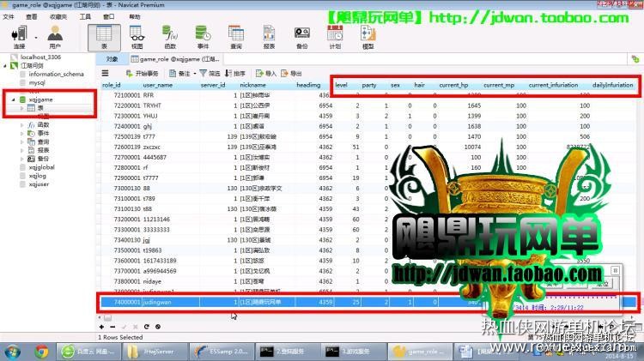Screen dimensions: 644x361
Task: Open the View icon with glasses
Action: 137,37
